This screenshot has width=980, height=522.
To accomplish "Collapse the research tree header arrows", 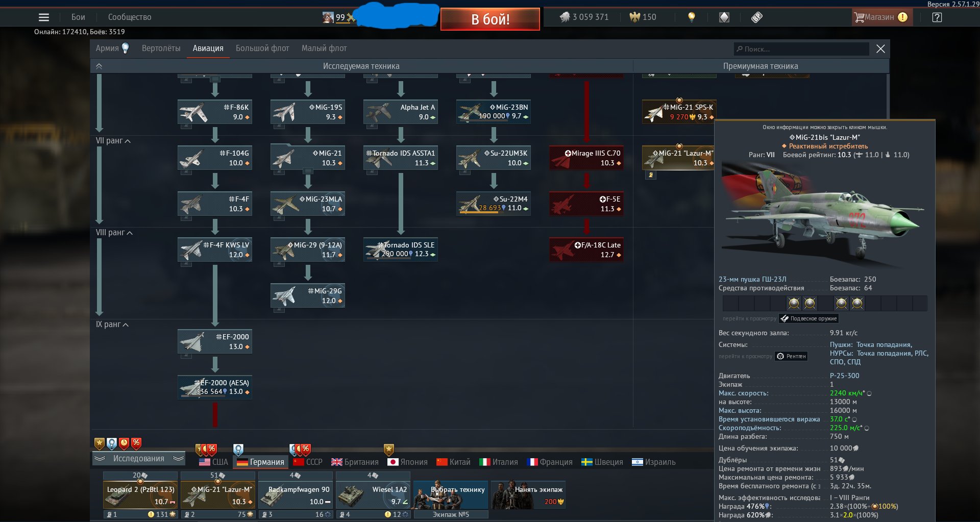I will (99, 66).
